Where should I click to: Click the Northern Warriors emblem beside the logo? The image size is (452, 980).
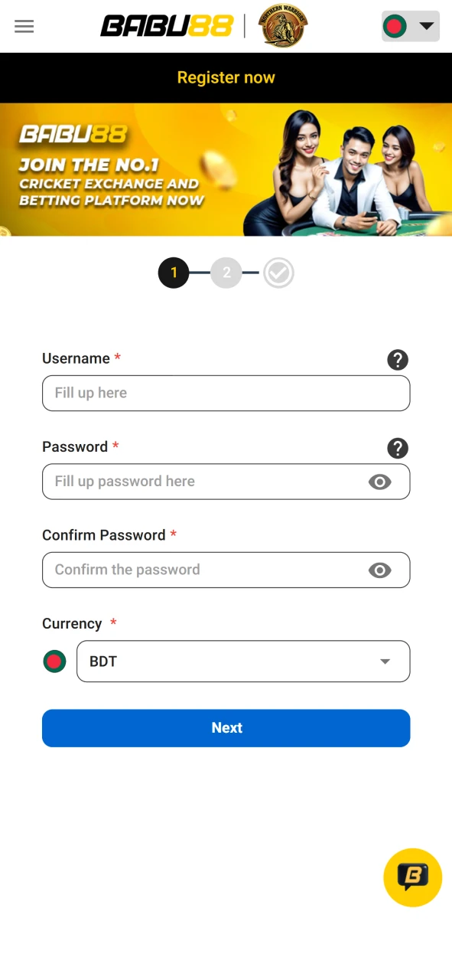pos(282,25)
